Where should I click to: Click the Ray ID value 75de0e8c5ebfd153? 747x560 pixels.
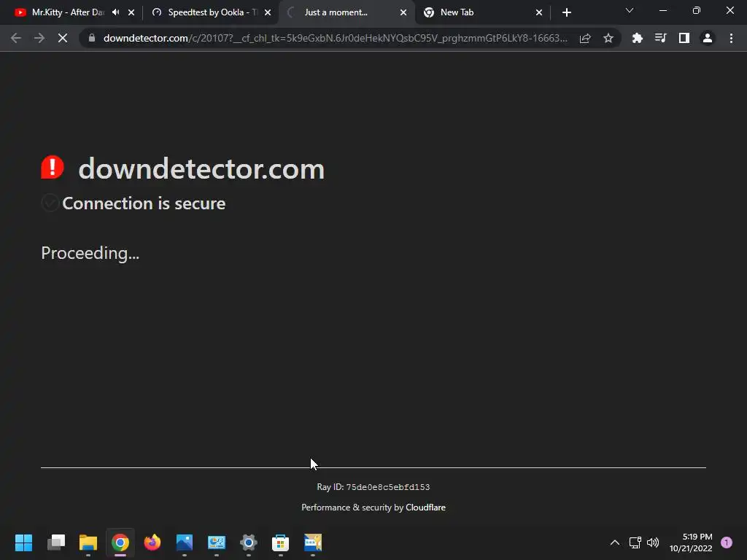pyautogui.click(x=388, y=487)
